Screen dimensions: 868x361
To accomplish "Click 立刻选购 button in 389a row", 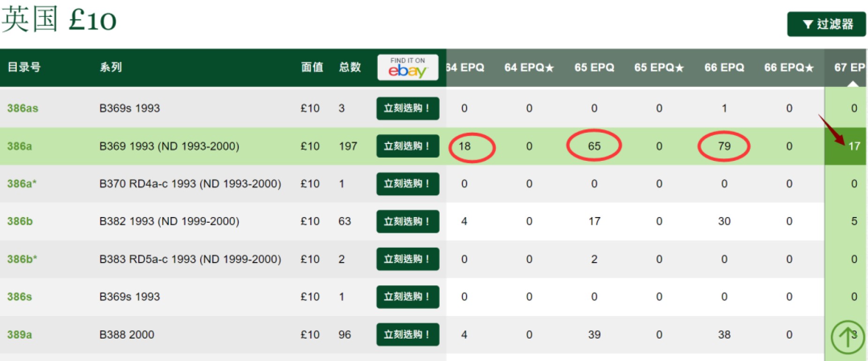I will [x=408, y=335].
